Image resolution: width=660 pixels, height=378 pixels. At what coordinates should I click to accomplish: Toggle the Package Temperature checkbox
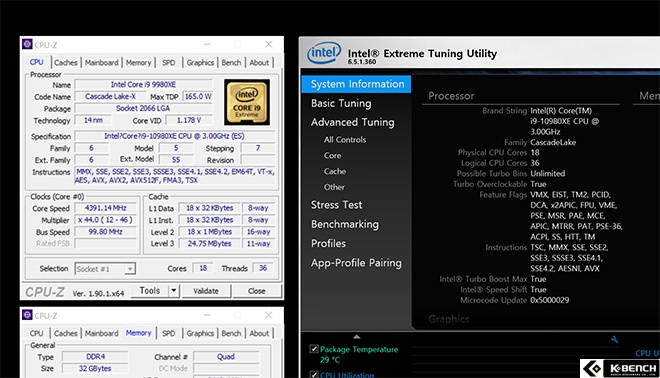coord(314,349)
